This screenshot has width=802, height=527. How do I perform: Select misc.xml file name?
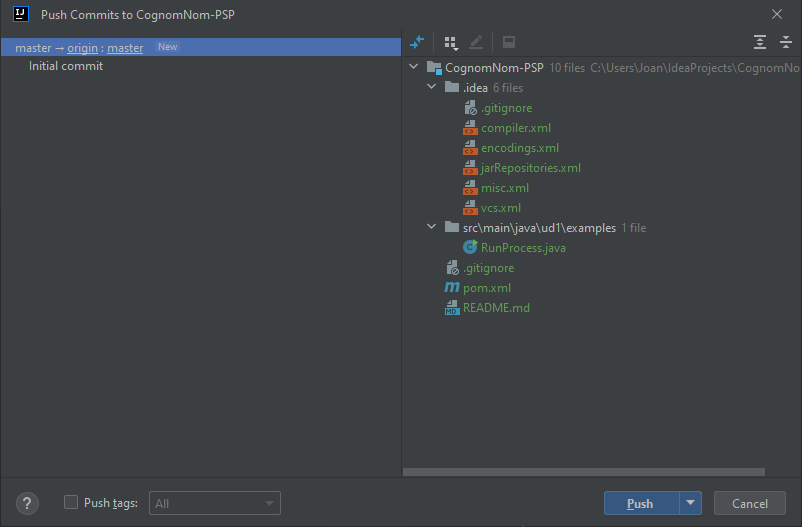point(505,188)
